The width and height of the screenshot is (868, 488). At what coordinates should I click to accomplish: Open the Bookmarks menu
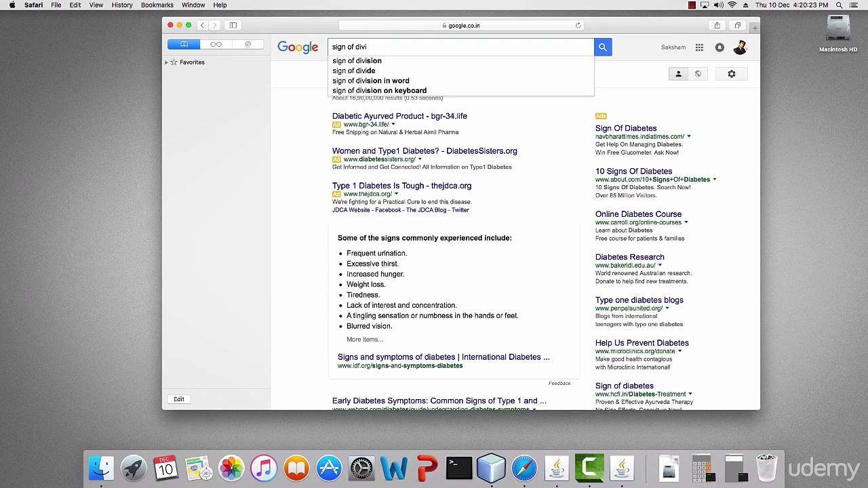click(x=157, y=5)
